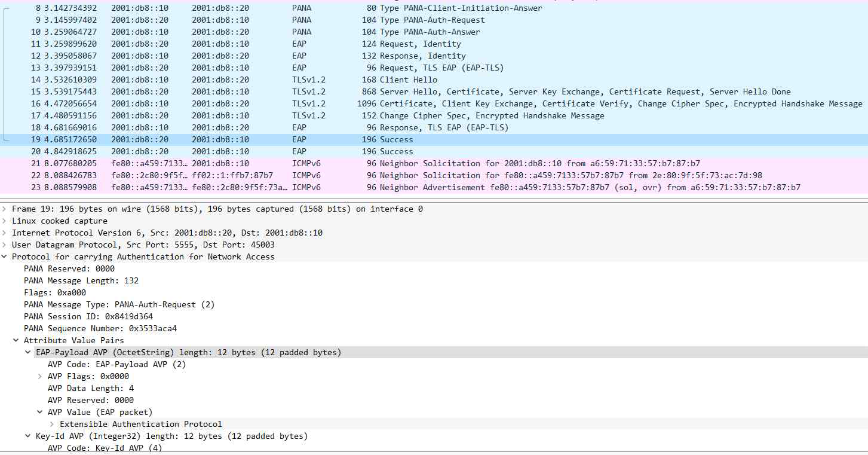Select packet 11 Request, Identity
Image resolution: width=868 pixels, height=455 pixels.
click(434, 44)
